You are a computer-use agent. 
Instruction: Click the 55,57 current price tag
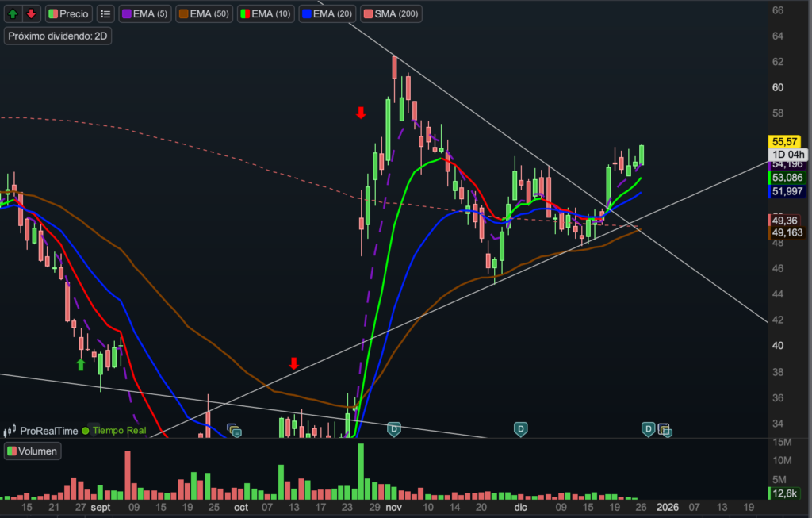click(x=783, y=140)
